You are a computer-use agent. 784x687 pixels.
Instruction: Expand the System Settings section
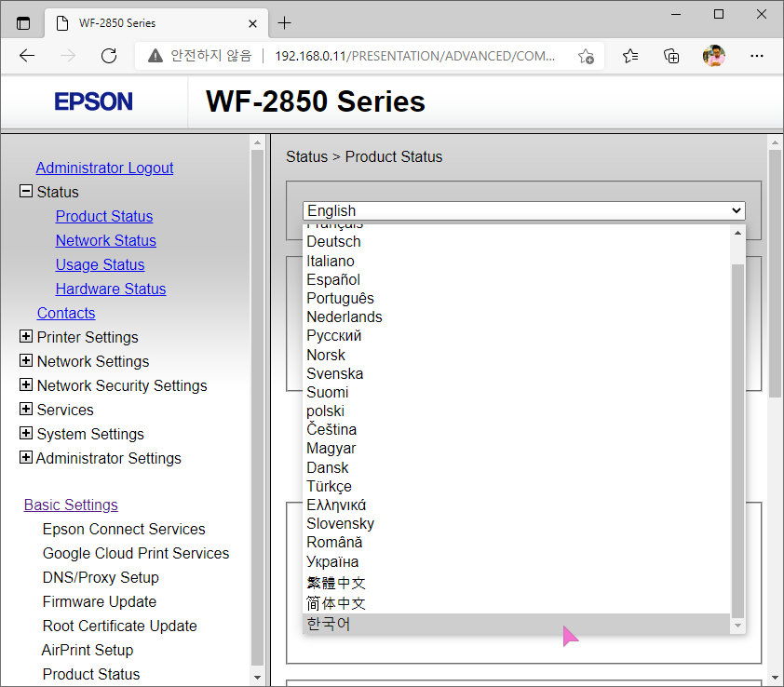[26, 433]
